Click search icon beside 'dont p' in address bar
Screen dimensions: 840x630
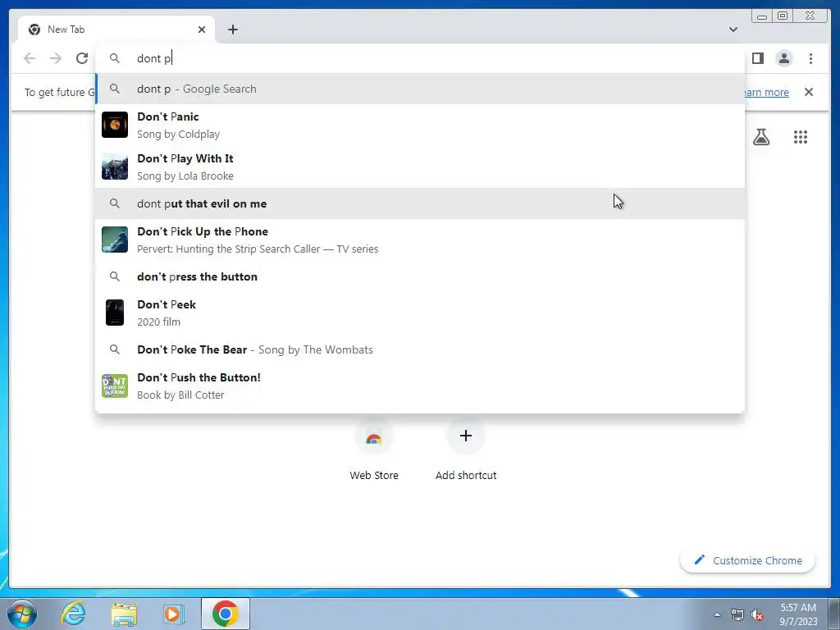tap(115, 58)
